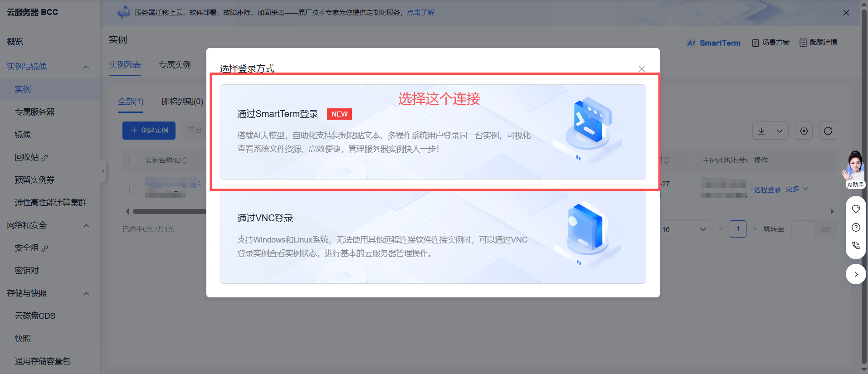868x374 pixels.
Task: Open 配额详情 in header
Action: click(x=819, y=42)
